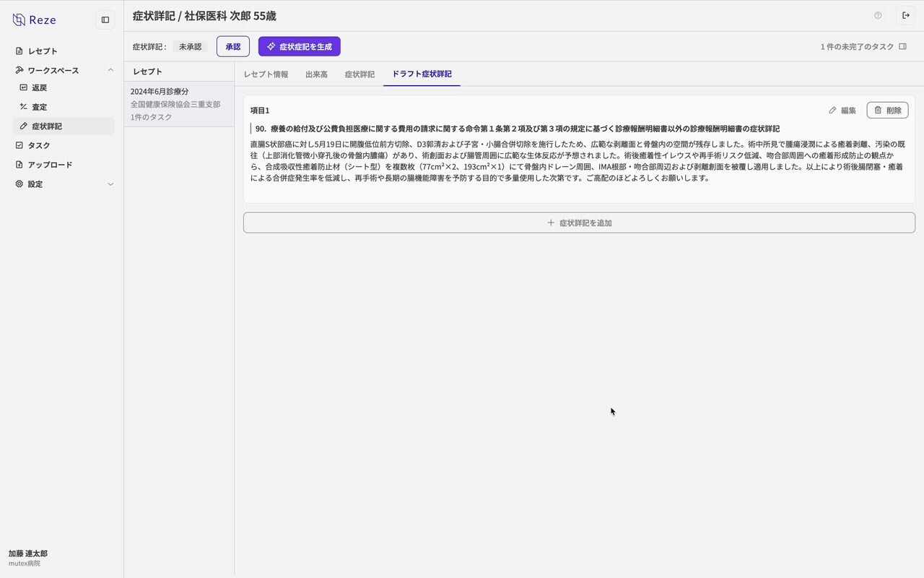Switch to the レセプト情報 tab
This screenshot has width=924, height=578.
pos(266,74)
